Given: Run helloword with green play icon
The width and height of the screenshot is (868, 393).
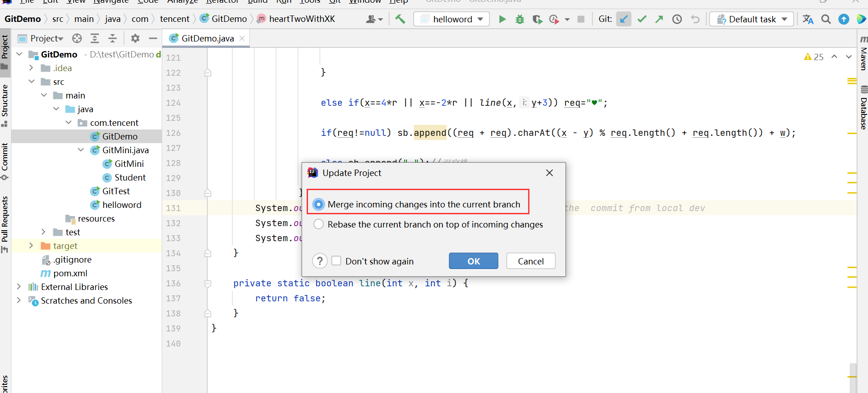Looking at the screenshot, I should (502, 19).
